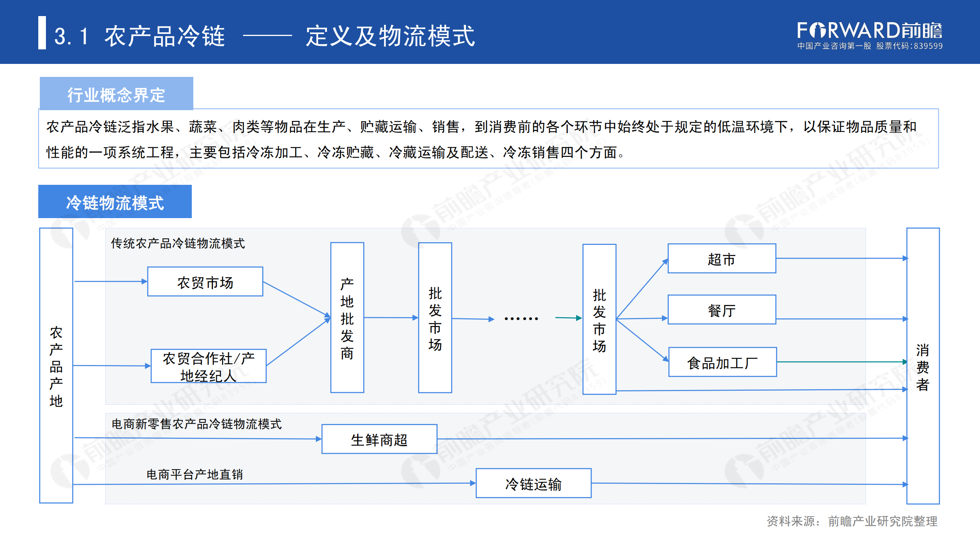Viewport: 980px width, 551px height.
Task: Click the 批发市场 box before 超市
Action: tap(599, 319)
